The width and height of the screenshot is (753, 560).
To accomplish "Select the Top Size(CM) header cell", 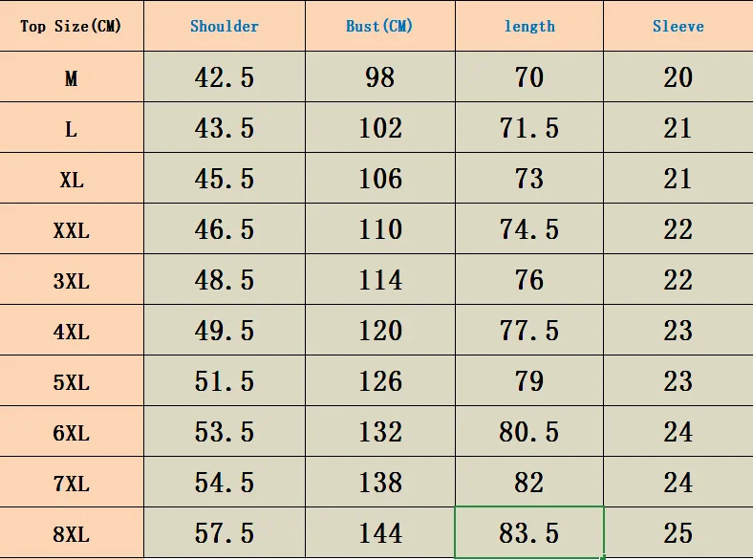I will pyautogui.click(x=71, y=26).
